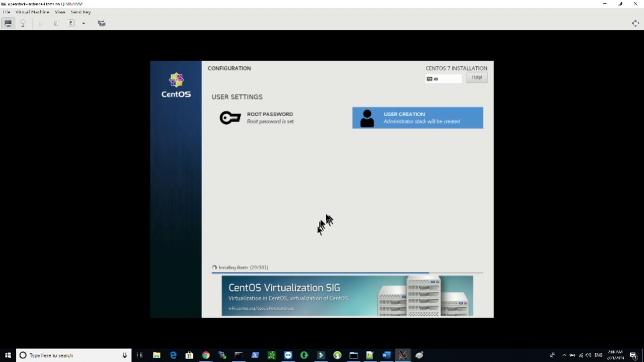Click the CentOS Virtualization SIG banner
This screenshot has height=362, width=644.
[x=347, y=296]
